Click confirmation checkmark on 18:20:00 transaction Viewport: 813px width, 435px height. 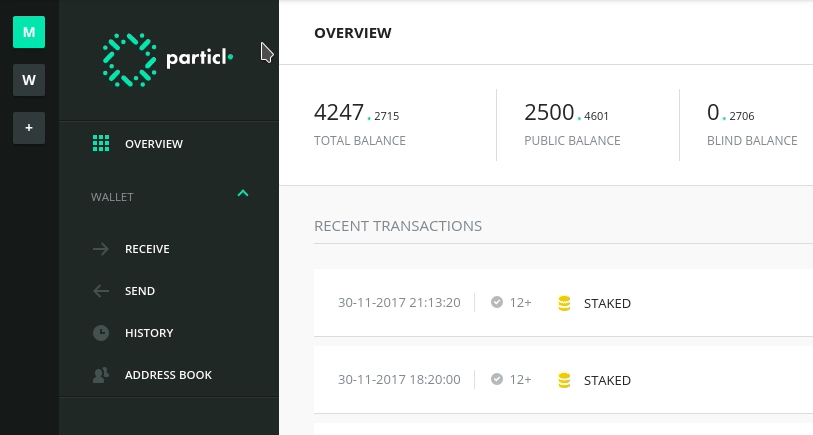click(497, 380)
